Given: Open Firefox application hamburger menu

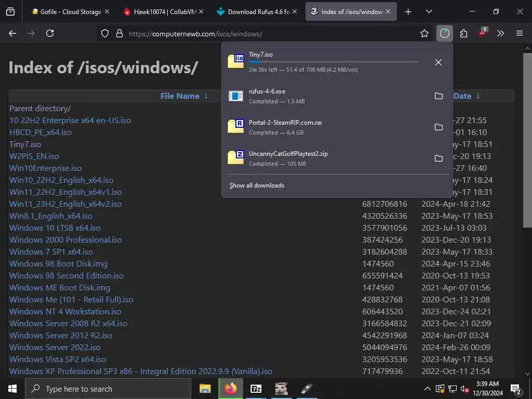Looking at the screenshot, I should (x=519, y=33).
